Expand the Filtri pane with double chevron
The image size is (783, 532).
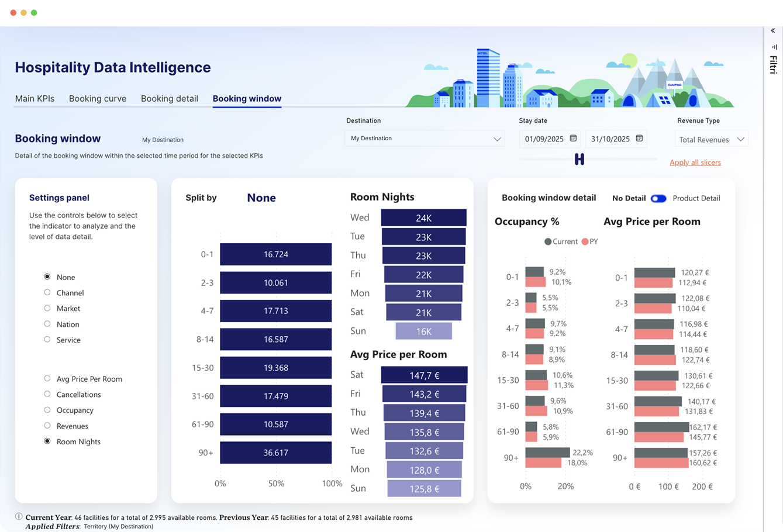pos(772,31)
